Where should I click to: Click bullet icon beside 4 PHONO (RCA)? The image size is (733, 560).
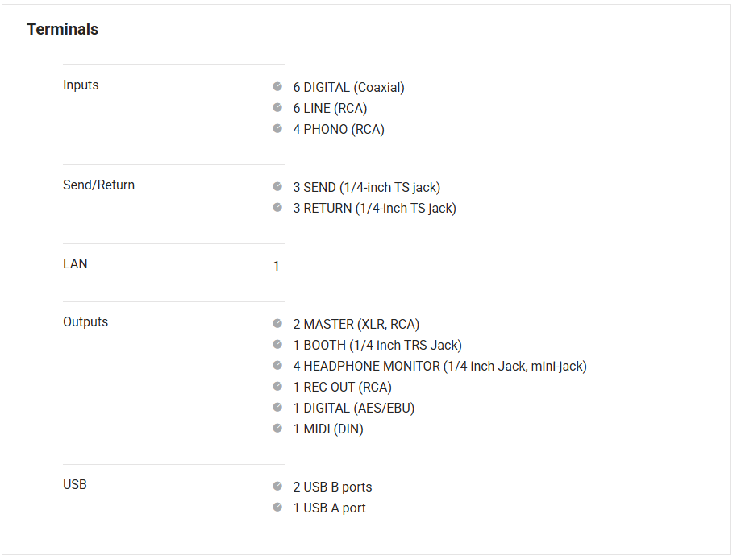[277, 128]
